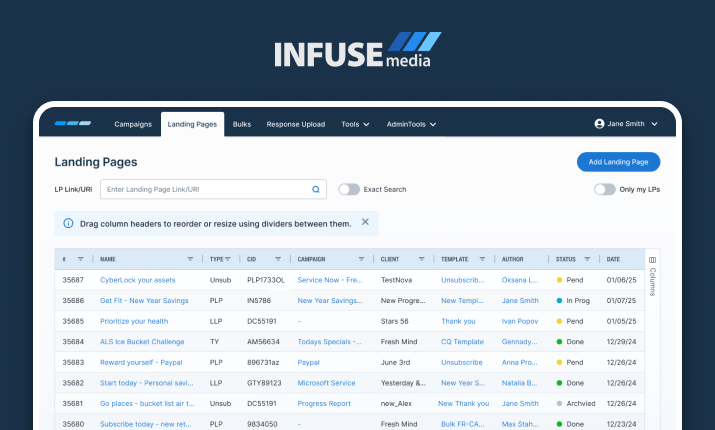Viewport: 715px width, 430px height.
Task: Open New Year Savings... campaign link
Action: [330, 300]
